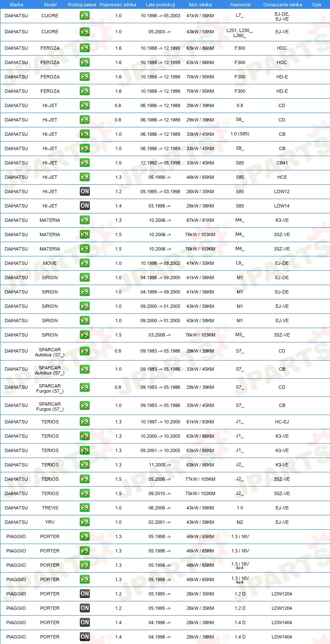The width and height of the screenshot is (330, 644).
Task: Click petrol icon in TERIOS 09.2001 row
Action: click(84, 450)
